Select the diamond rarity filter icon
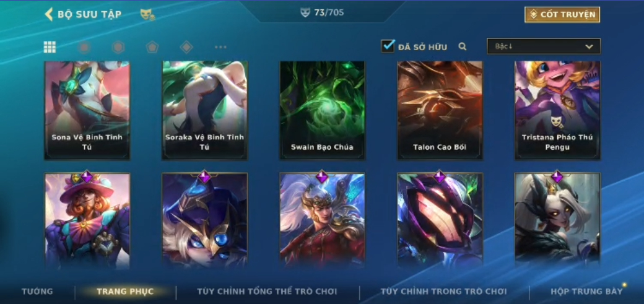644x304 pixels. point(186,47)
